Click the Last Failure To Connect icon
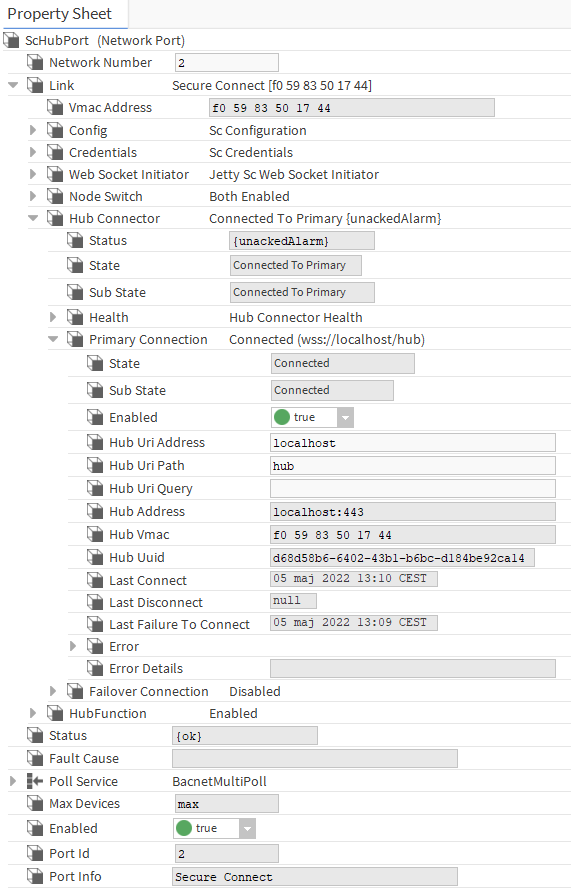571x896 pixels. [95, 624]
